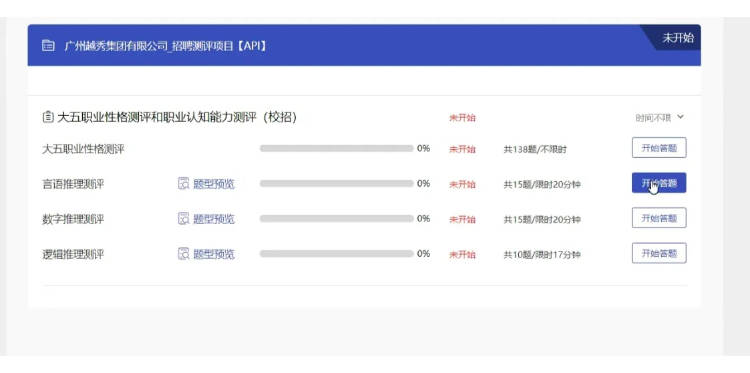This screenshot has width=750, height=373.
Task: Click progress bar of 逻辑推理测评
Action: [336, 254]
